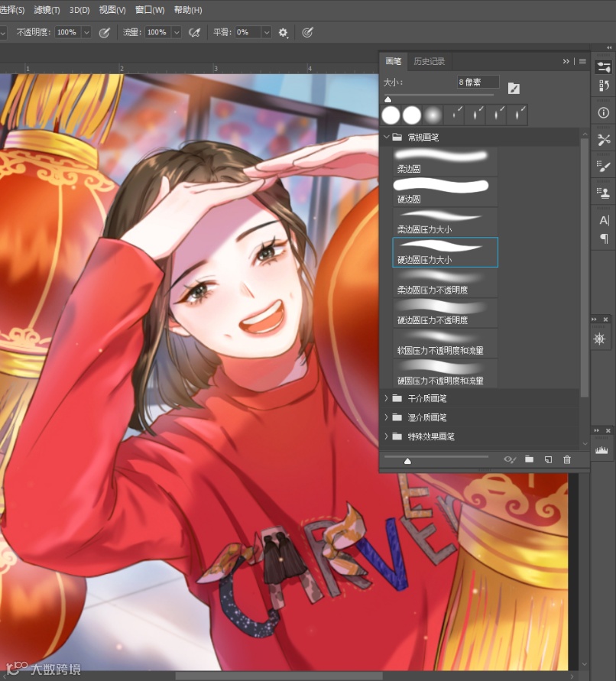616x681 pixels.
Task: Select the recent soft round brush thumbnail
Action: [x=433, y=115]
